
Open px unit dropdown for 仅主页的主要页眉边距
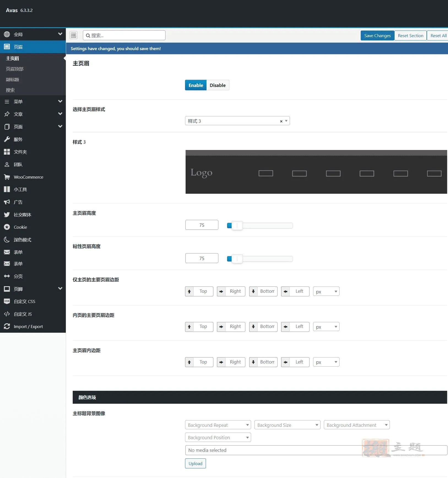326,291
